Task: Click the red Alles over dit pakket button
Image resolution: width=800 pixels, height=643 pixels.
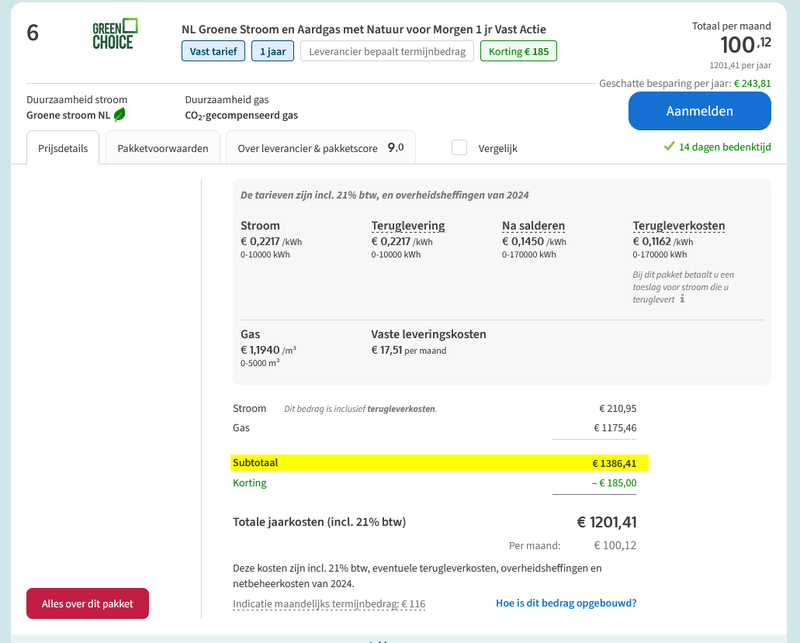Action: tap(88, 604)
